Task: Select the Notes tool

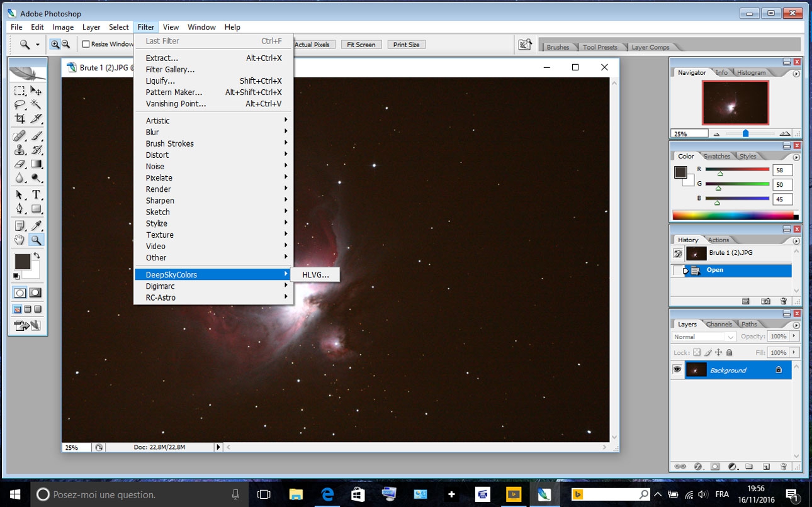Action: pyautogui.click(x=20, y=225)
